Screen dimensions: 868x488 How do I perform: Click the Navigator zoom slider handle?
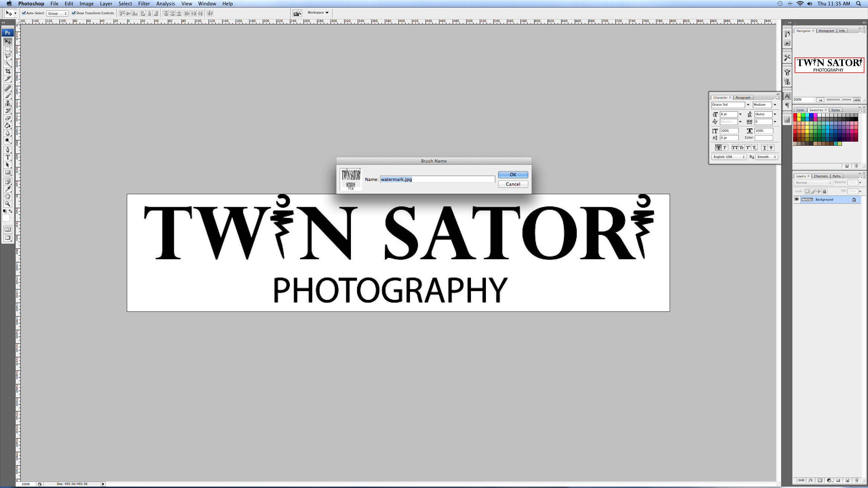click(x=841, y=100)
